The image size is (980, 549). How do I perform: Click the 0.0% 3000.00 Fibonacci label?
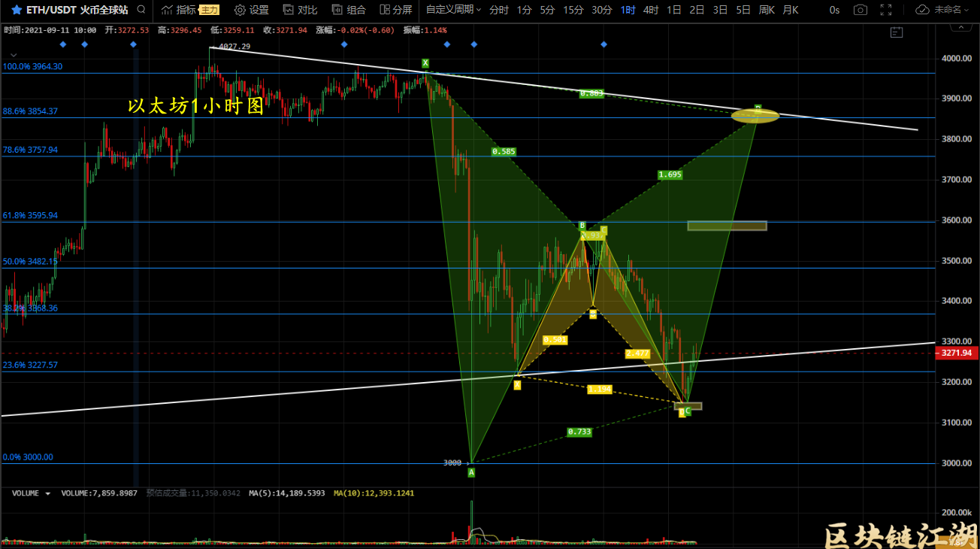tap(28, 456)
